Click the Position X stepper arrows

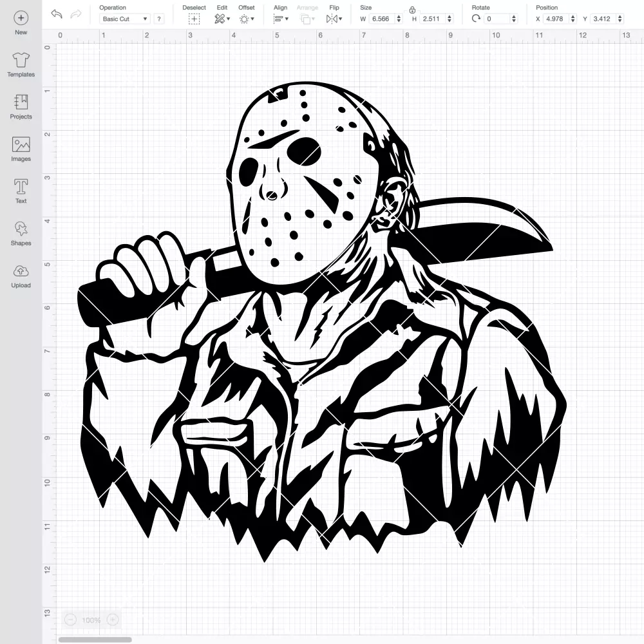click(573, 19)
